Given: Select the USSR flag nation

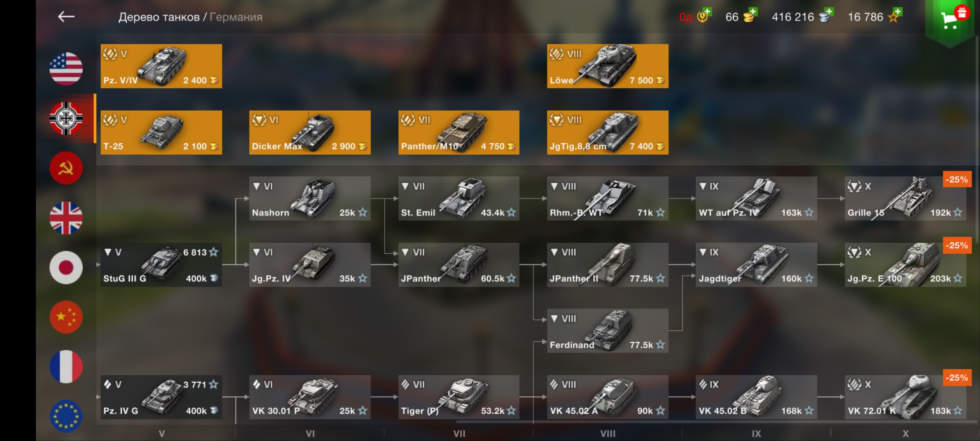Looking at the screenshot, I should click(66, 168).
